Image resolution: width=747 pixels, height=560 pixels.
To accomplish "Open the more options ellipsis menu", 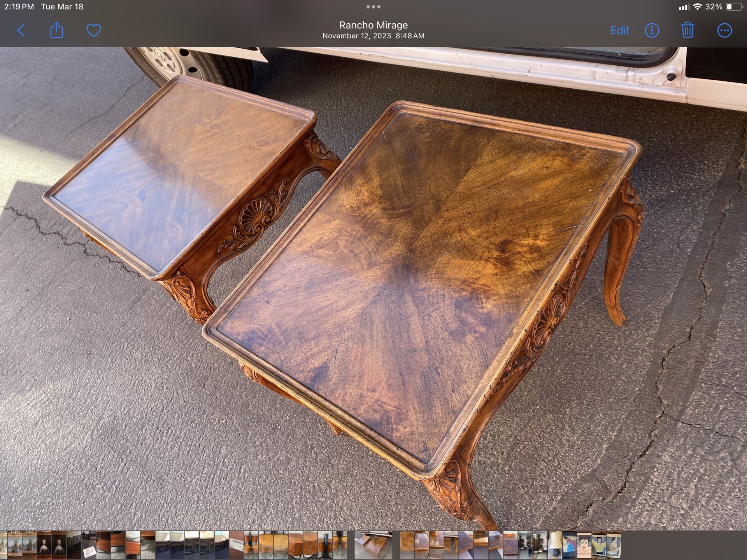I will [x=724, y=30].
